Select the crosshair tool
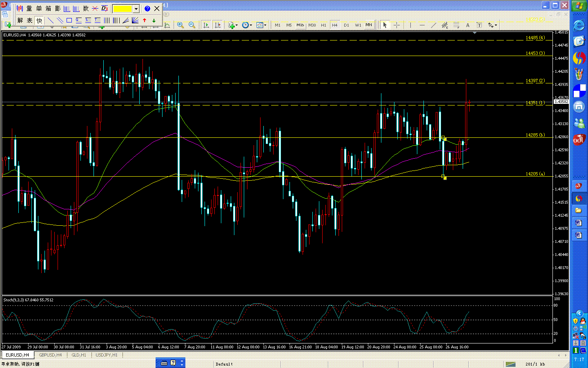 396,25
